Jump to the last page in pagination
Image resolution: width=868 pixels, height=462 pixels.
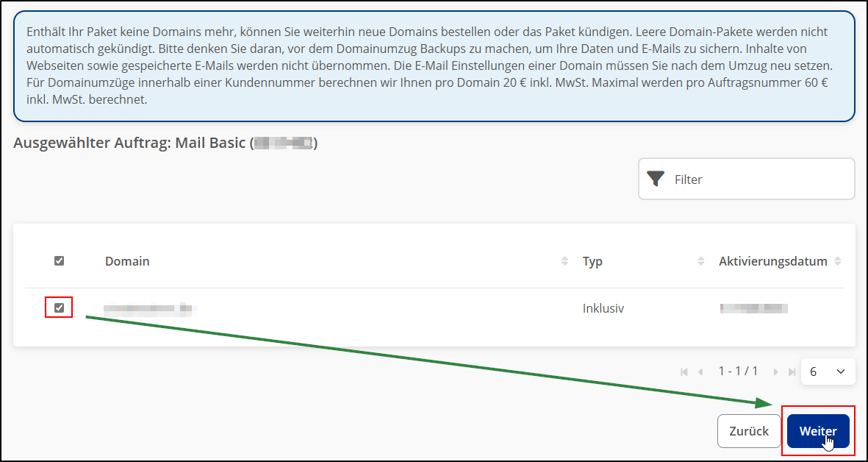click(792, 372)
